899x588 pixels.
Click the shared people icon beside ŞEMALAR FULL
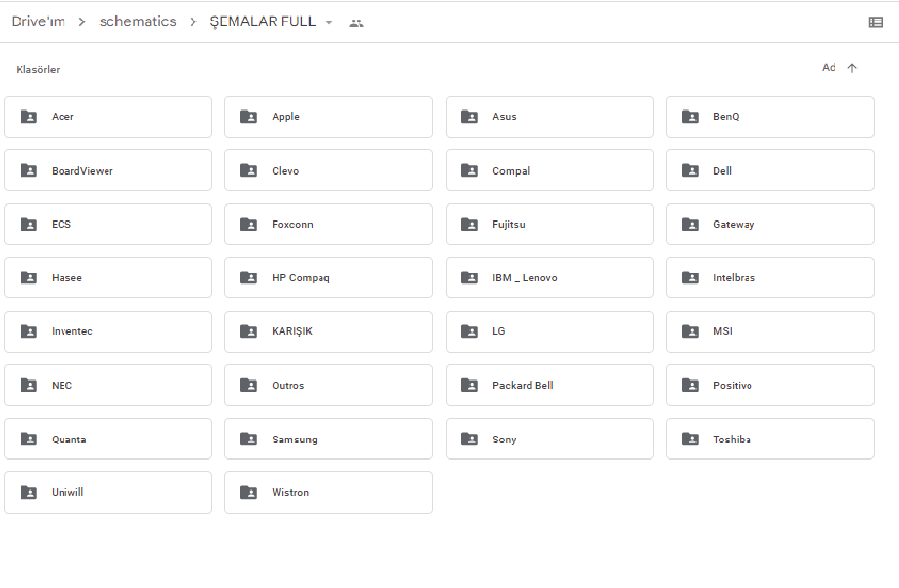pos(356,22)
